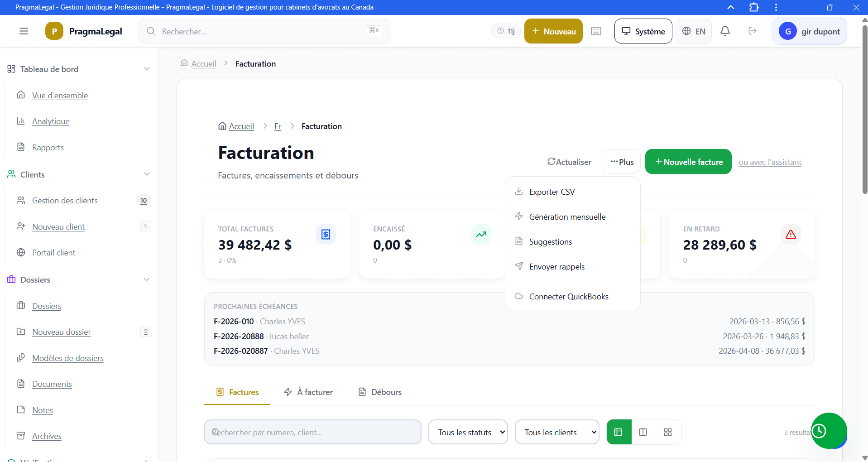The width and height of the screenshot is (868, 462).
Task: Open the Nouveau dossier link
Action: pyautogui.click(x=61, y=332)
